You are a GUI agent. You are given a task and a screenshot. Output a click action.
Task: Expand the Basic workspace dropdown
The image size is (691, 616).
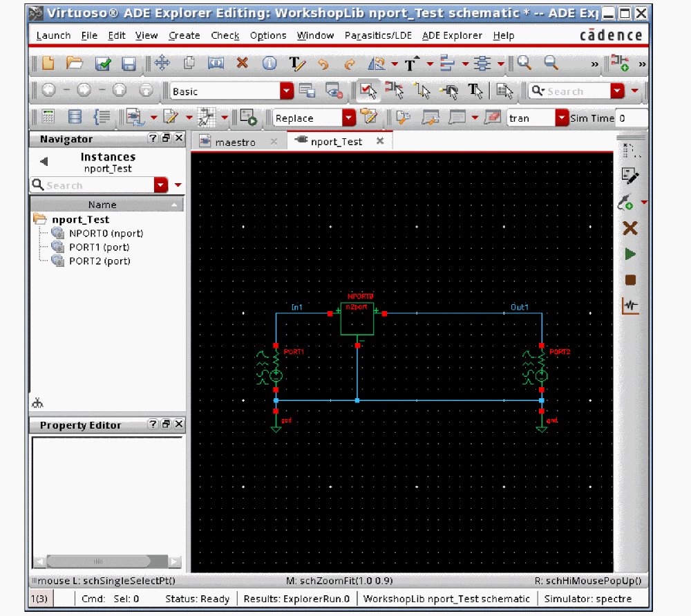point(286,91)
